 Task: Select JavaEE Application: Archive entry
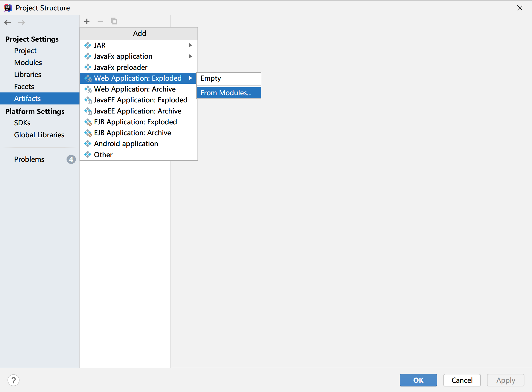pos(137,111)
